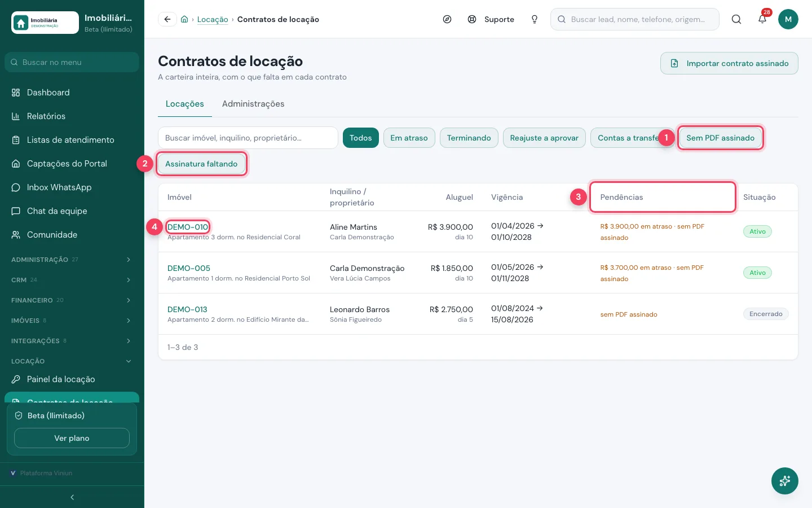812x508 pixels.
Task: Open contract DEMO-013
Action: tap(187, 309)
